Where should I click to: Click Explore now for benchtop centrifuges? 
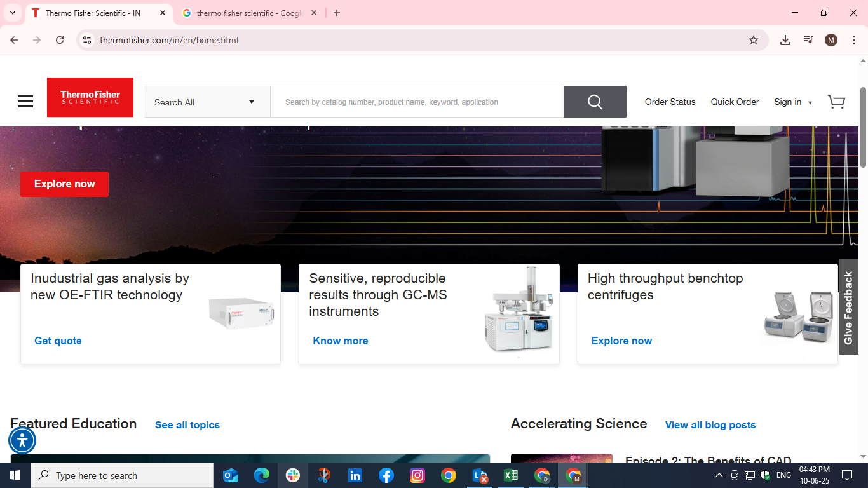(621, 341)
